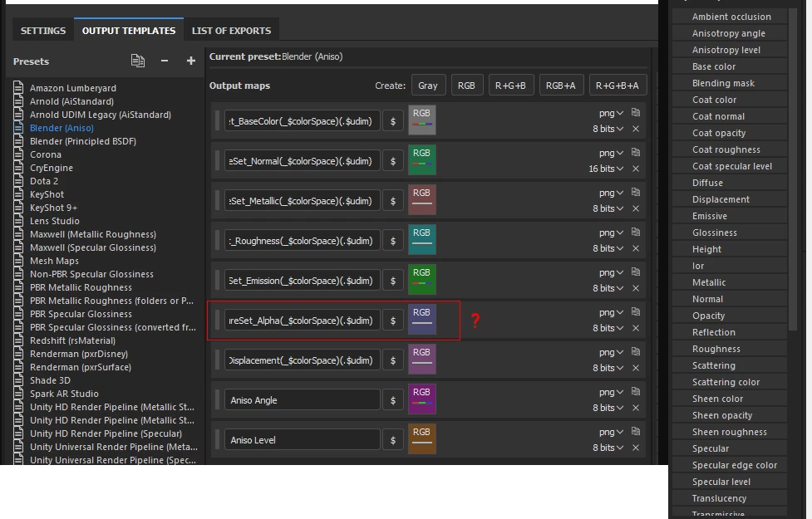Edit the Aniso Level name field
This screenshot has height=519, width=812.
[303, 440]
